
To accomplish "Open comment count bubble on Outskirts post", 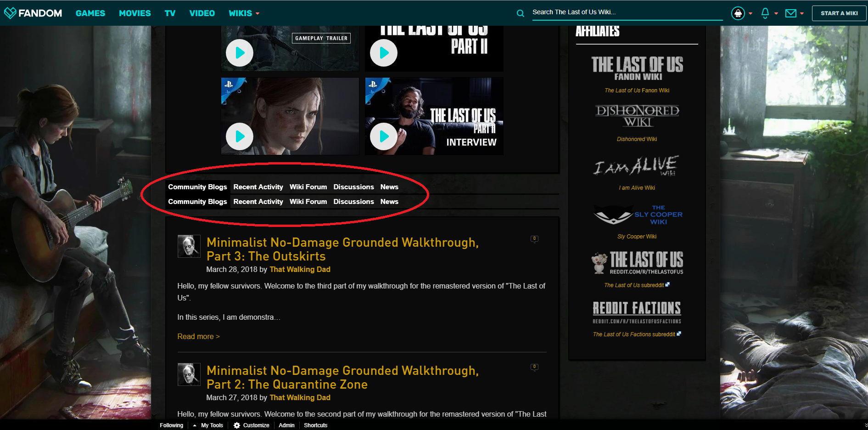I will tap(534, 239).
